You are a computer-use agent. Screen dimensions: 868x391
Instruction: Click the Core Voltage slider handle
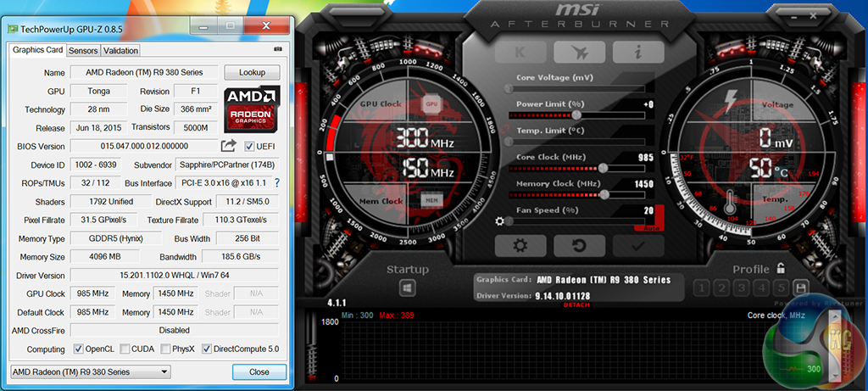(x=509, y=88)
